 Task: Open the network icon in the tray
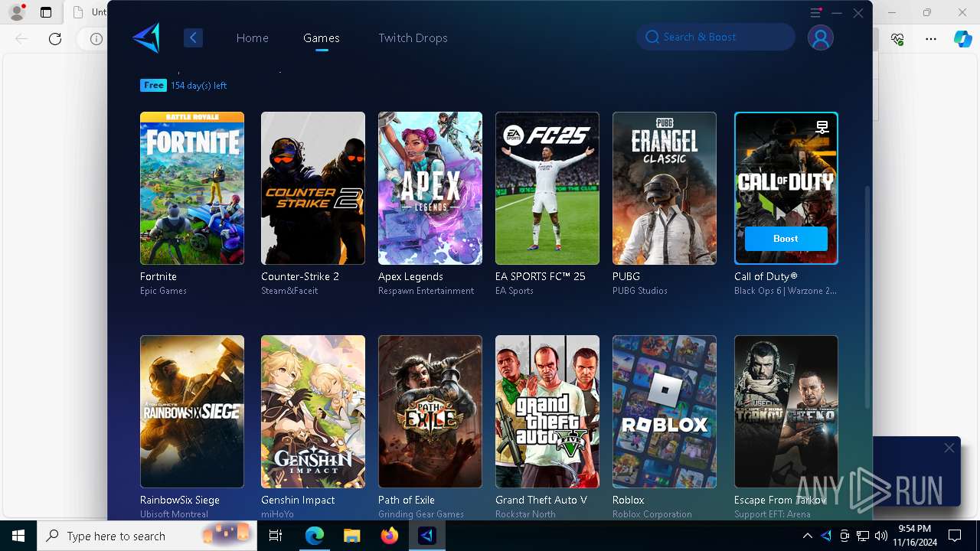tap(863, 536)
